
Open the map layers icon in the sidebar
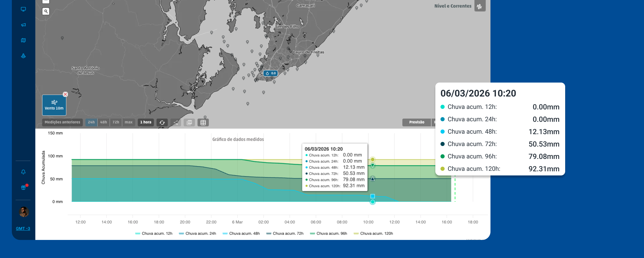click(x=23, y=41)
